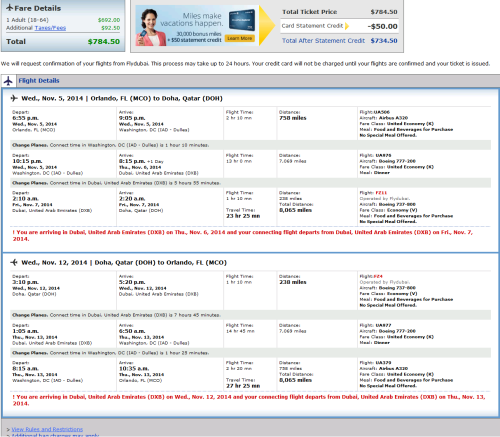500x437 pixels.
Task: Click red warning about arriving Dubai Wed., Nov. 12
Action: point(249,400)
